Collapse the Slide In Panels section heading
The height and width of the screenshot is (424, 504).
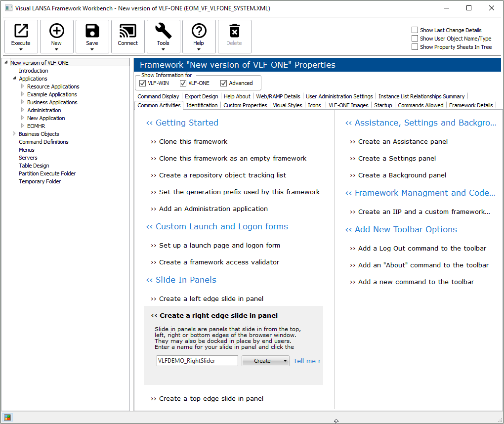pyautogui.click(x=181, y=280)
